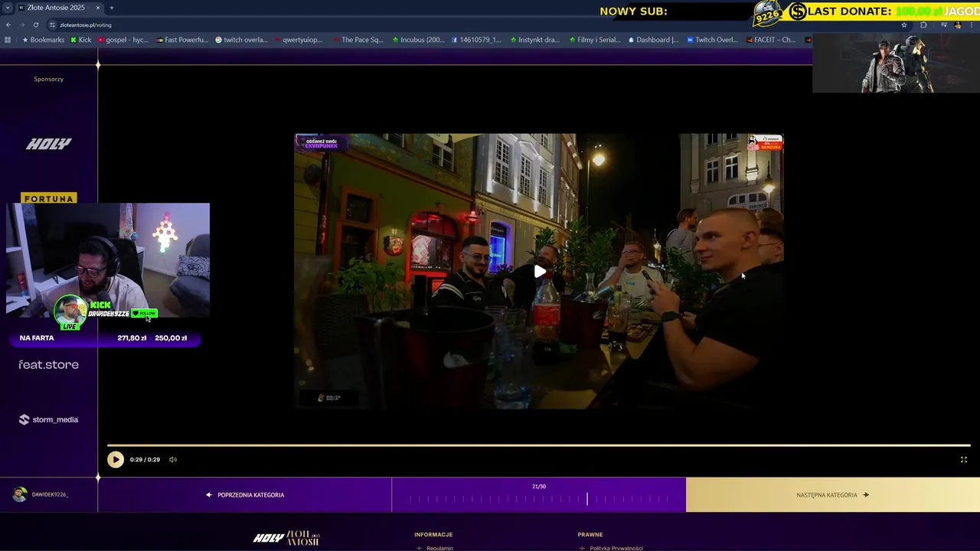The image size is (980, 551).
Task: Open the storm_media sponsor link
Action: [x=49, y=419]
